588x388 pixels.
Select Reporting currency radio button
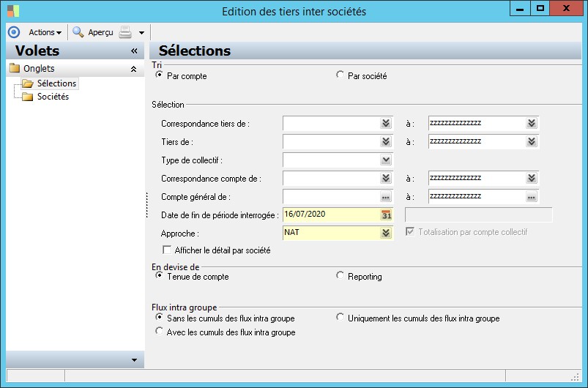(x=340, y=276)
